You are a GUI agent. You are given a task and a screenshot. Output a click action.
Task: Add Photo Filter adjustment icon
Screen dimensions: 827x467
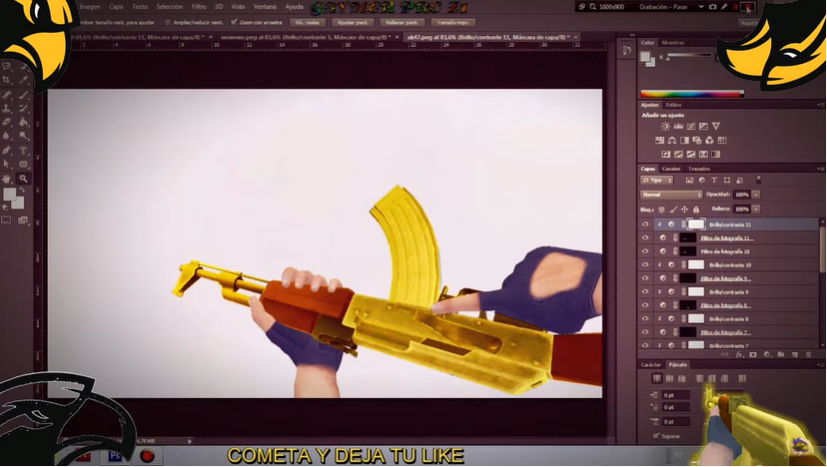coord(697,140)
